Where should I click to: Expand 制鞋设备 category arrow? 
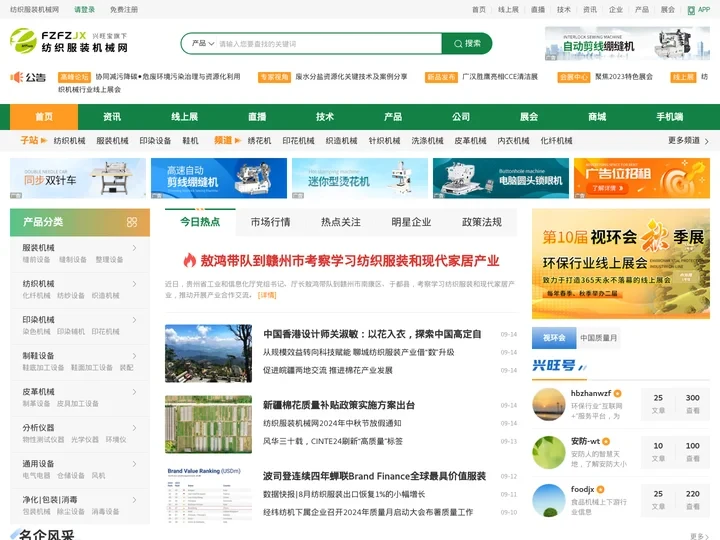pyautogui.click(x=134, y=356)
